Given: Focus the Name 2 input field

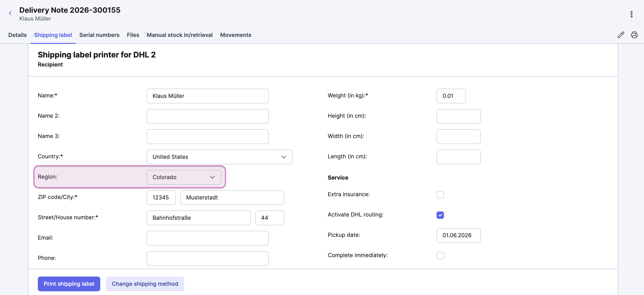Looking at the screenshot, I should point(207,116).
